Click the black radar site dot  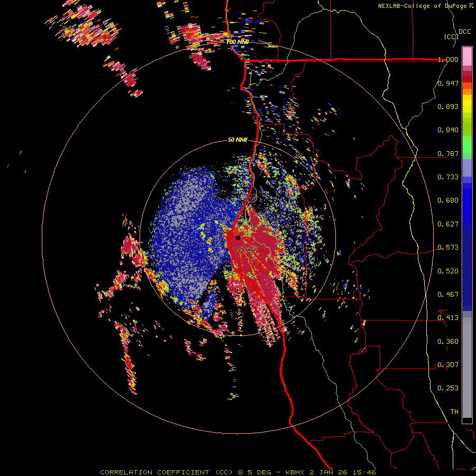pos(238,237)
